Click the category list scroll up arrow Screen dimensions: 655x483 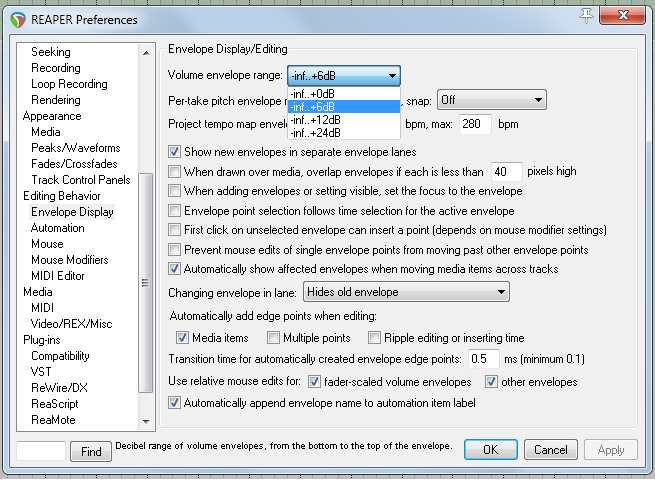point(146,53)
